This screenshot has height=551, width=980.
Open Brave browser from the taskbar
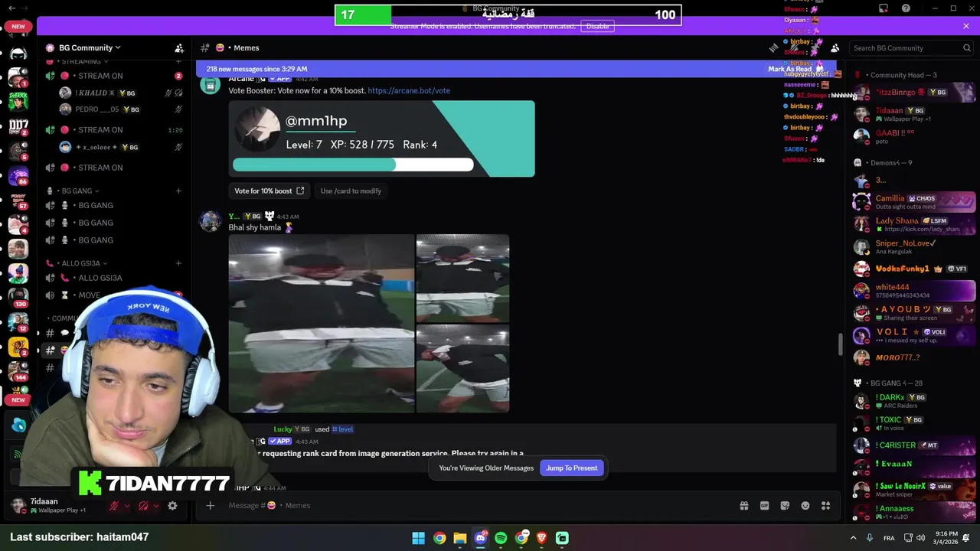pyautogui.click(x=542, y=538)
